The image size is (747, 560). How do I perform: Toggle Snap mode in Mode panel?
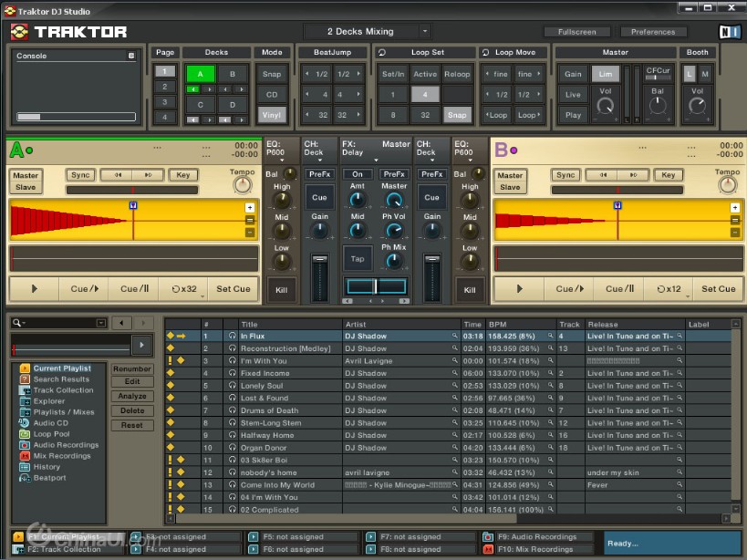272,74
